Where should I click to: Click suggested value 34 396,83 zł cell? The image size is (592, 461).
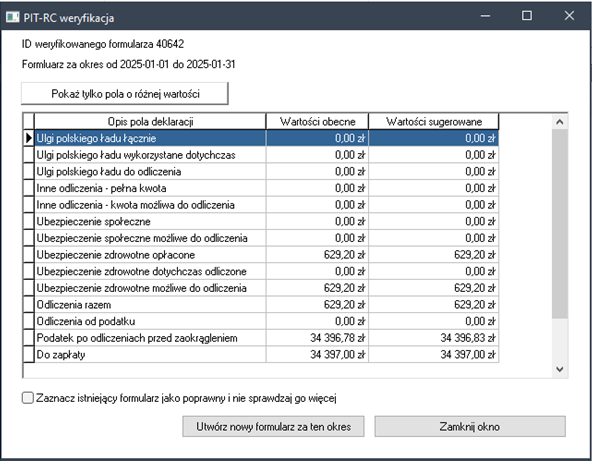tap(433, 338)
